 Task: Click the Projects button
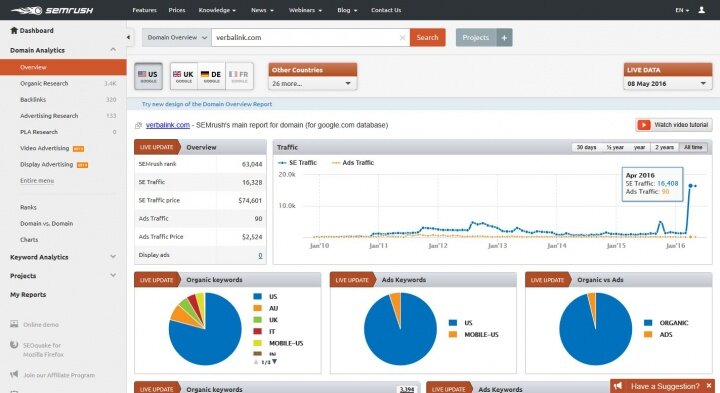click(476, 38)
